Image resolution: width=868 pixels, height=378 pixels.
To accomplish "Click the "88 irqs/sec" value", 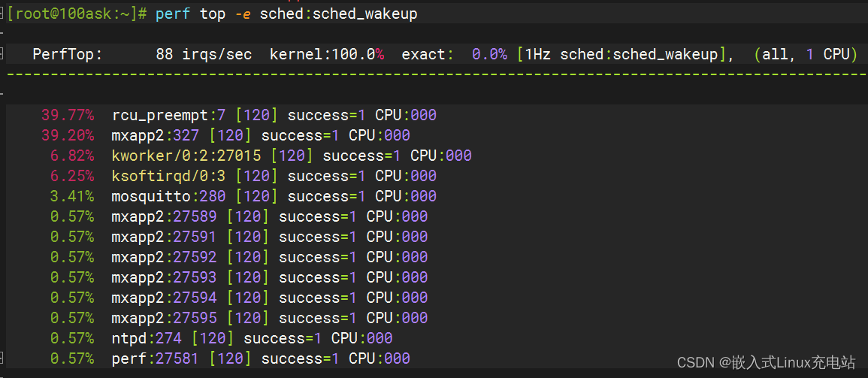I will [x=204, y=54].
